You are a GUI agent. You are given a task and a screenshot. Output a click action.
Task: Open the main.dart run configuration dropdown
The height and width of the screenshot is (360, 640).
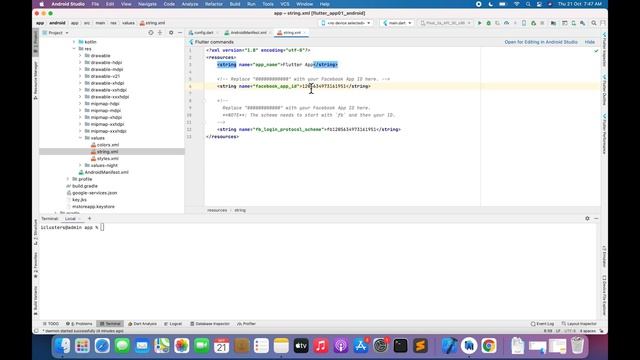click(397, 23)
